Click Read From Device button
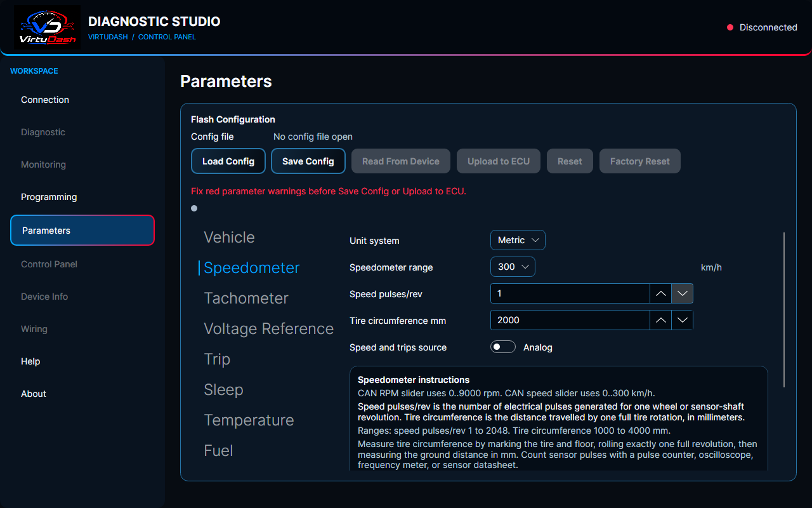This screenshot has width=812, height=508. (401, 161)
